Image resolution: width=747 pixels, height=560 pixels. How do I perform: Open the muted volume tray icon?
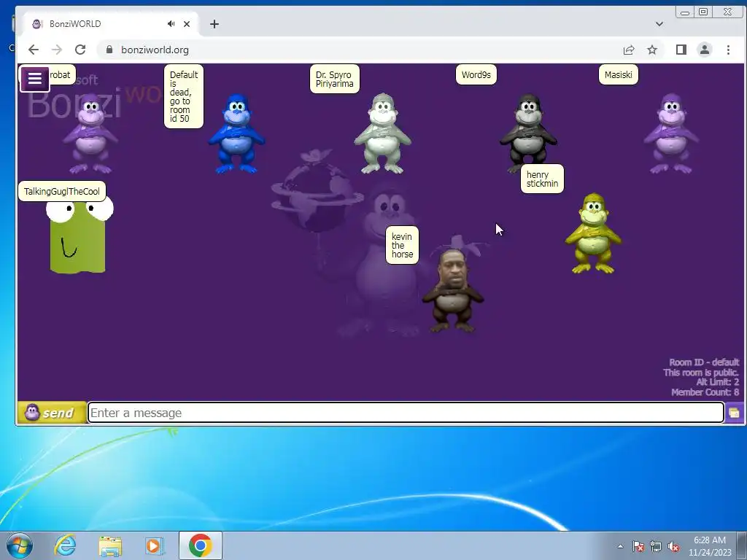[x=673, y=546]
